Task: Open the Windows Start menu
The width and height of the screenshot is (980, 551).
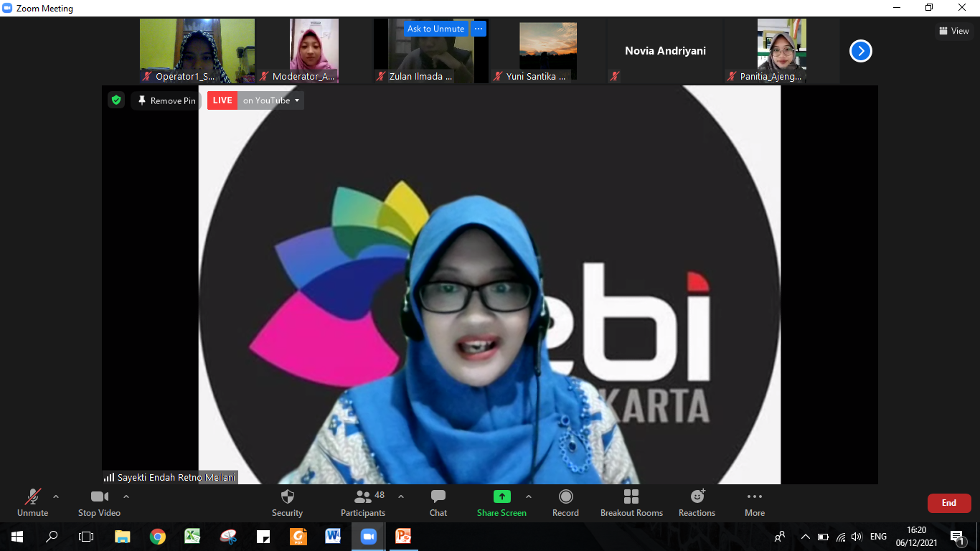Action: [x=17, y=537]
